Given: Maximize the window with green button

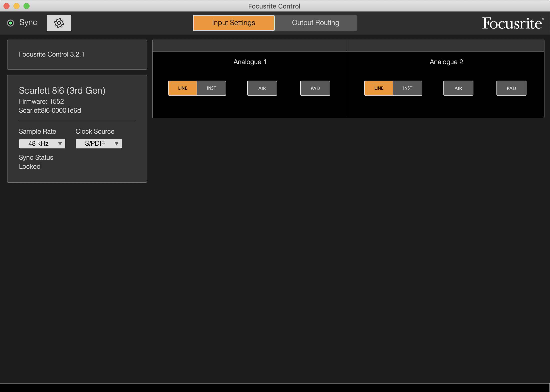Looking at the screenshot, I should (x=27, y=6).
